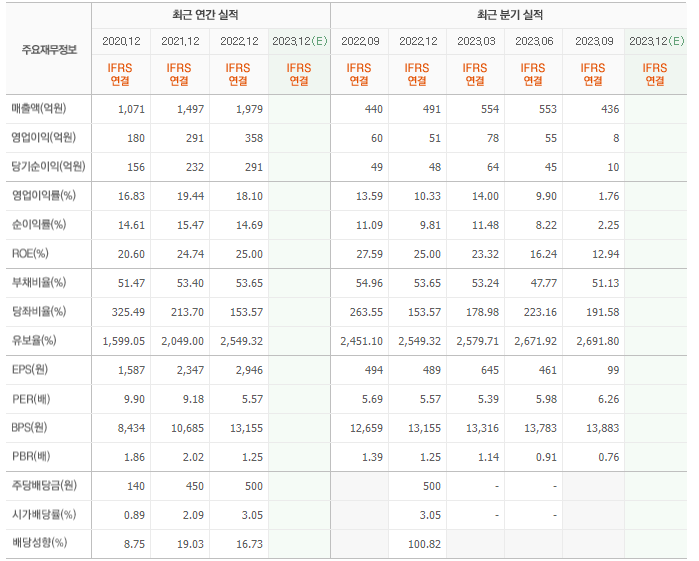Select the '유보율(%)' row label
This screenshot has width=699, height=561.
point(34,341)
